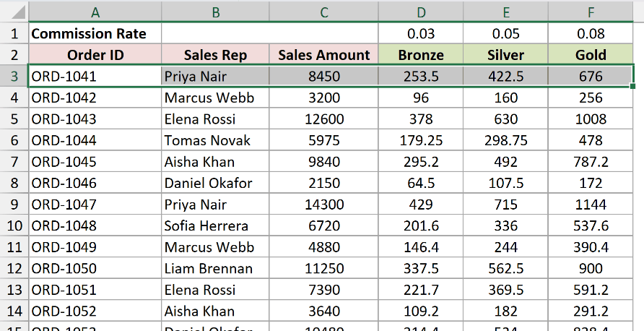Click the 0.03 Bronze rate cell

point(421,34)
